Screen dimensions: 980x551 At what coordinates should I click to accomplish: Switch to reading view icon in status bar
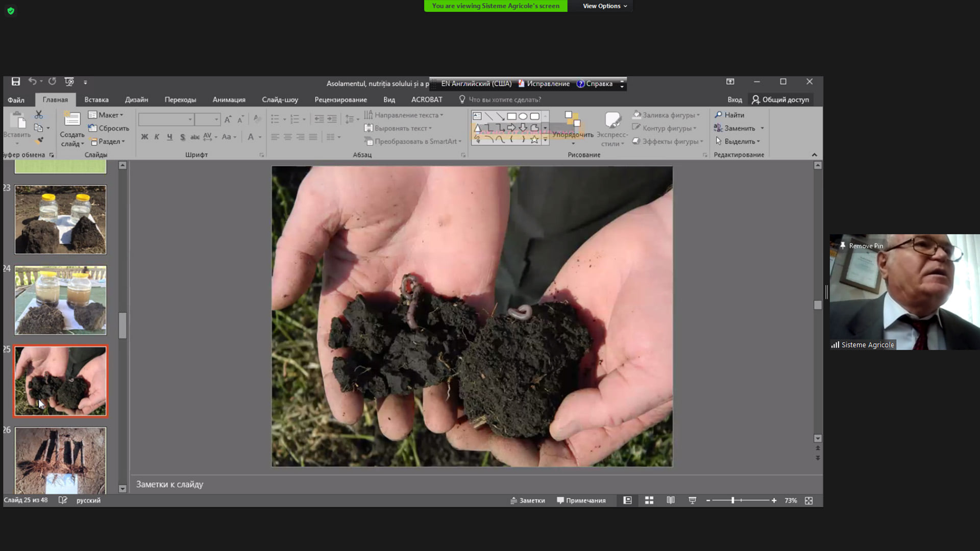671,500
